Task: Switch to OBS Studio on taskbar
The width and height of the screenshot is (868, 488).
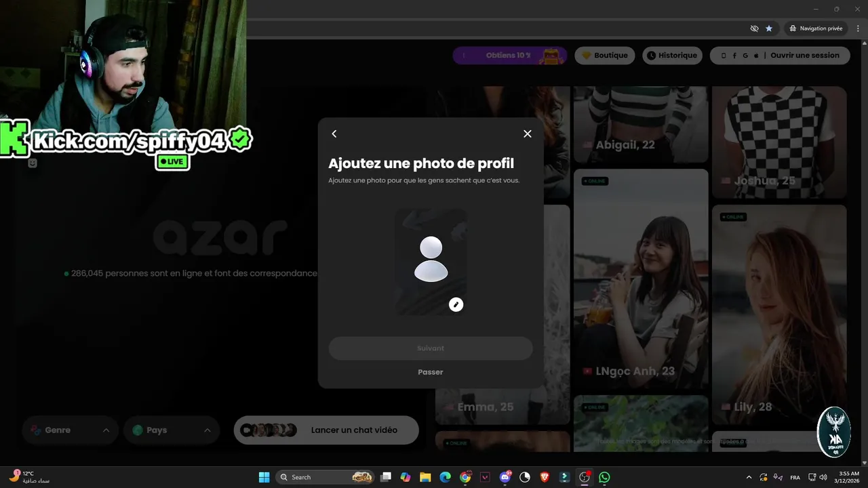Action: (585, 477)
